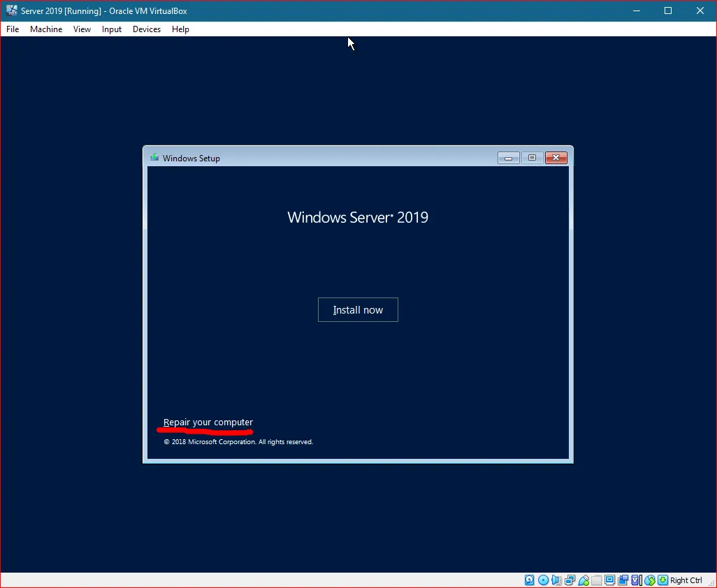The width and height of the screenshot is (717, 588).
Task: Open the Machine menu
Action: pyautogui.click(x=45, y=29)
